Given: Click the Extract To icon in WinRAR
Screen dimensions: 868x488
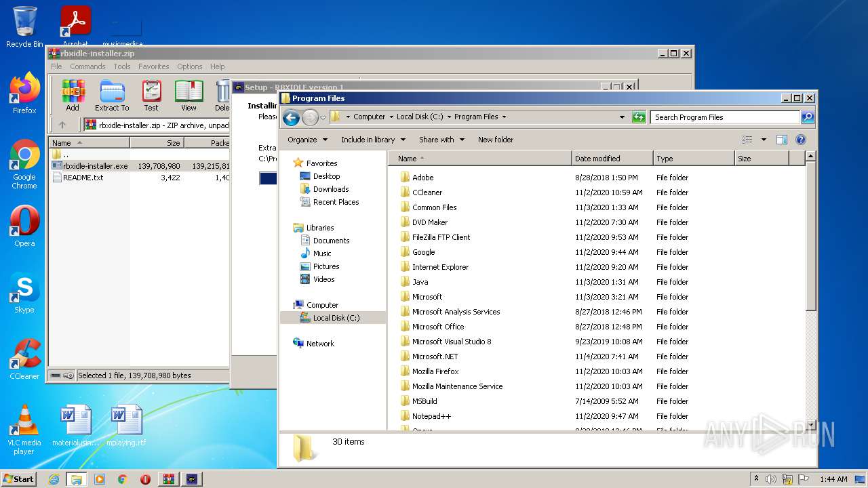Looking at the screenshot, I should [x=112, y=95].
